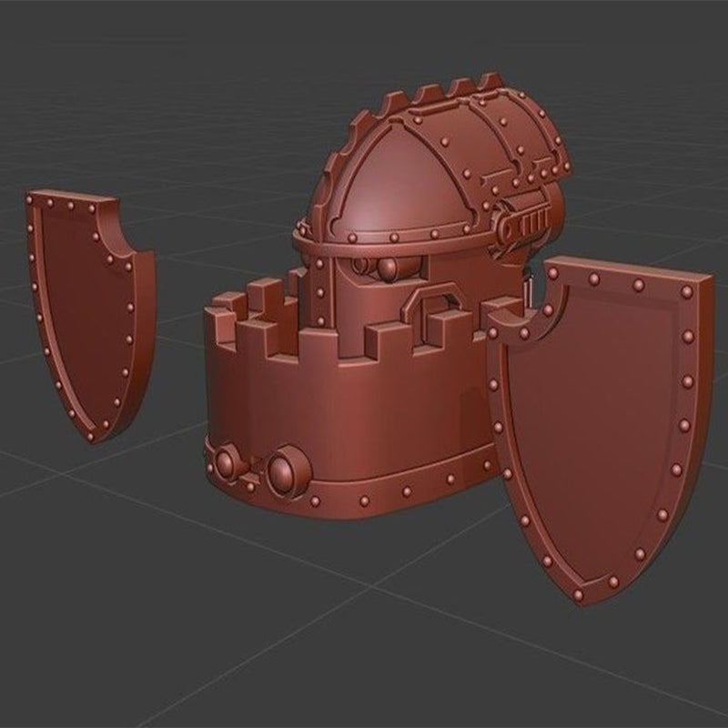Click the cylindrical exhaust pipe on the helmet
The height and width of the screenshot is (728, 728).
(x=523, y=223)
